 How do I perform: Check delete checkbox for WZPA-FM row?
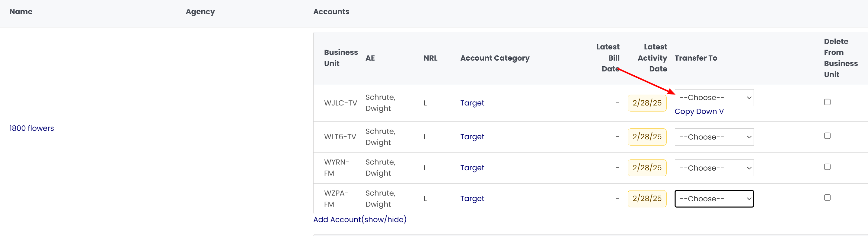(x=827, y=198)
